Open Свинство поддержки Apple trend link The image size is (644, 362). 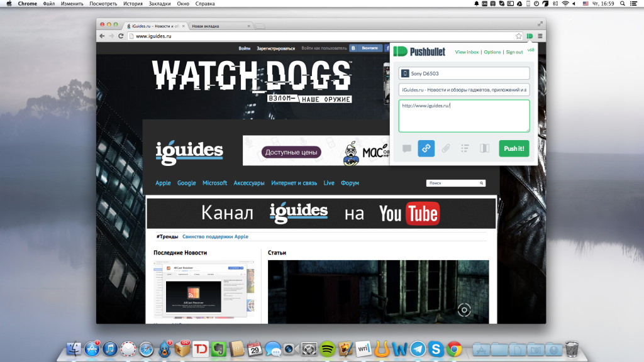(x=215, y=236)
